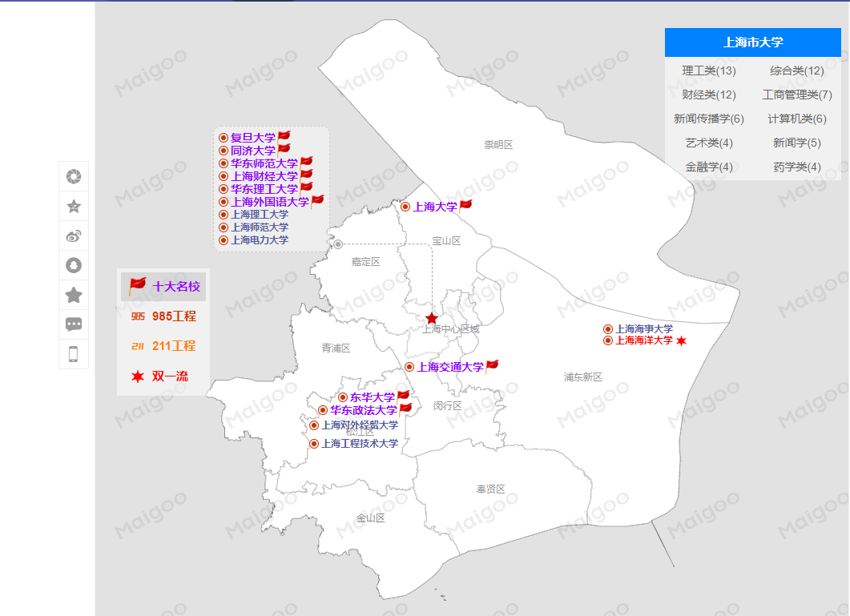Open the 工商管理类(7) category
The width and height of the screenshot is (850, 616).
tap(797, 95)
